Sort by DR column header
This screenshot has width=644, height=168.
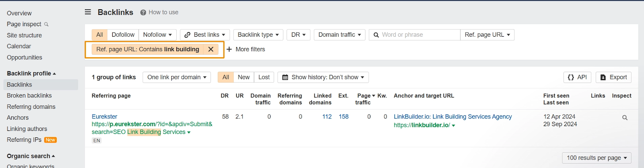pyautogui.click(x=225, y=96)
